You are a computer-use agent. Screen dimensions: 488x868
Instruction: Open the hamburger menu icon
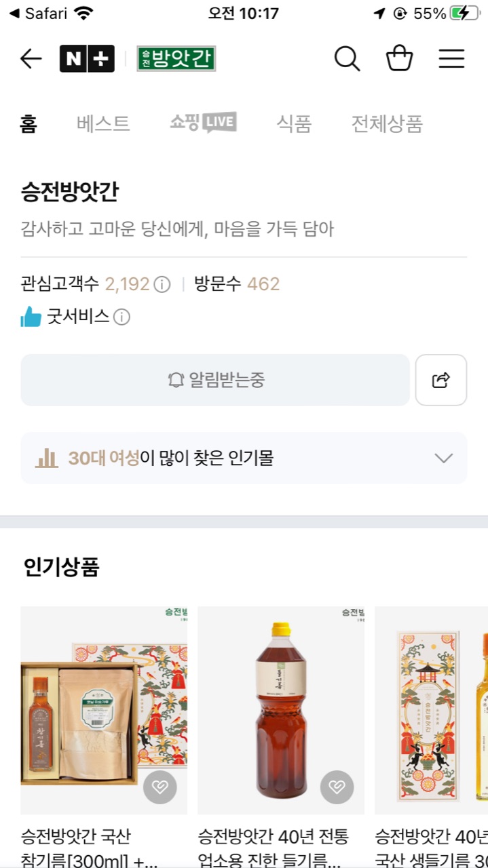coord(451,59)
